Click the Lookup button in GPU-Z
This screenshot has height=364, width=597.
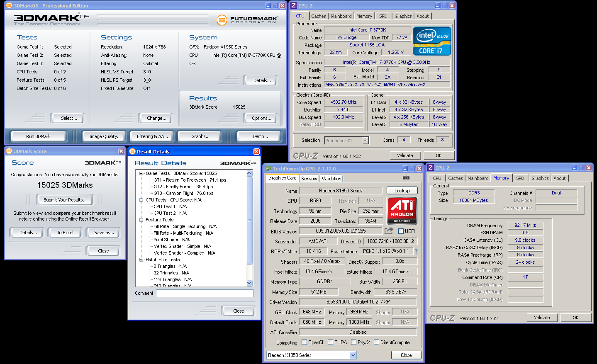tap(402, 191)
